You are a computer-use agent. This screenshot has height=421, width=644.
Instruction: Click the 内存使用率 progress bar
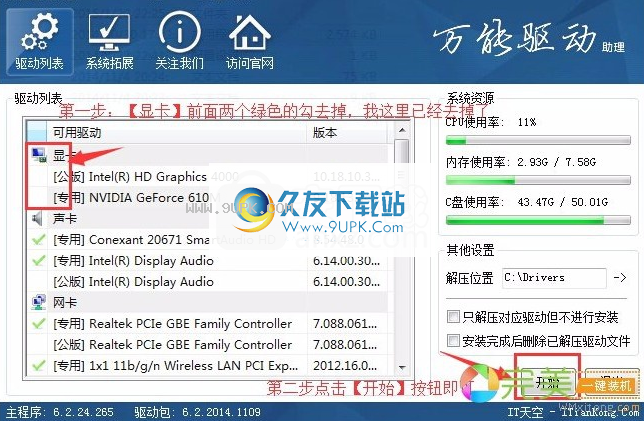(x=538, y=180)
